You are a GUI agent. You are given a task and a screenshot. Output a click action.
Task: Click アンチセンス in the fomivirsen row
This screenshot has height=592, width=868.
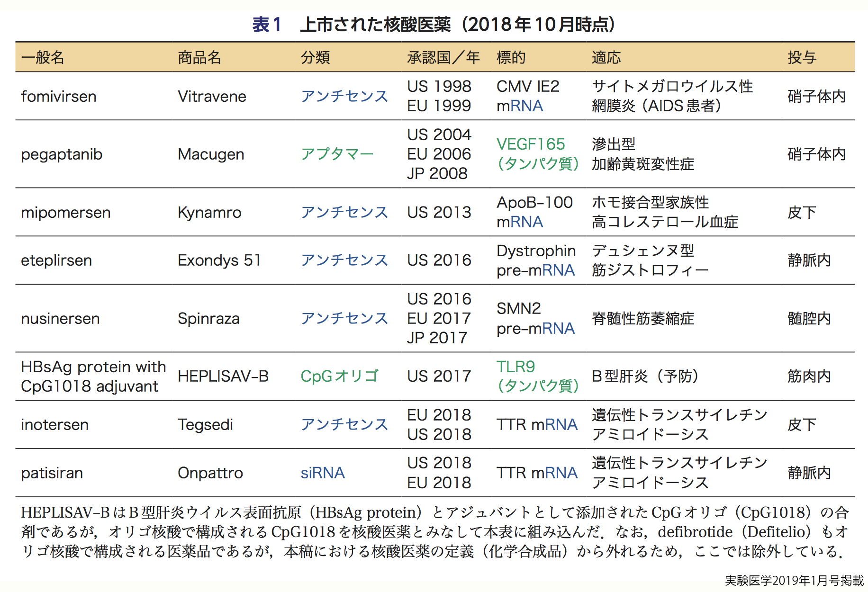(x=344, y=96)
